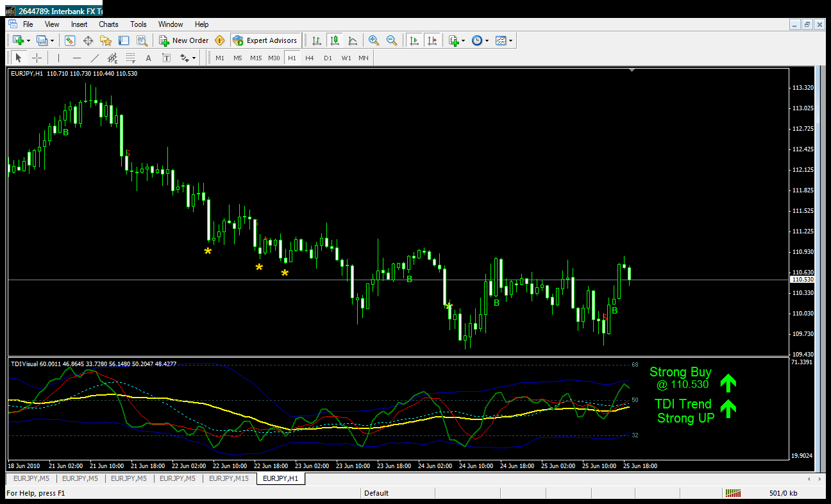
Task: Click the zoom in magnifier icon
Action: point(374,40)
